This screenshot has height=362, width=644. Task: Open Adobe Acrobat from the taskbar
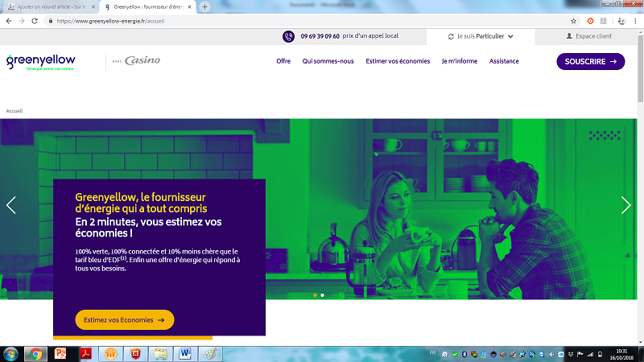click(85, 354)
